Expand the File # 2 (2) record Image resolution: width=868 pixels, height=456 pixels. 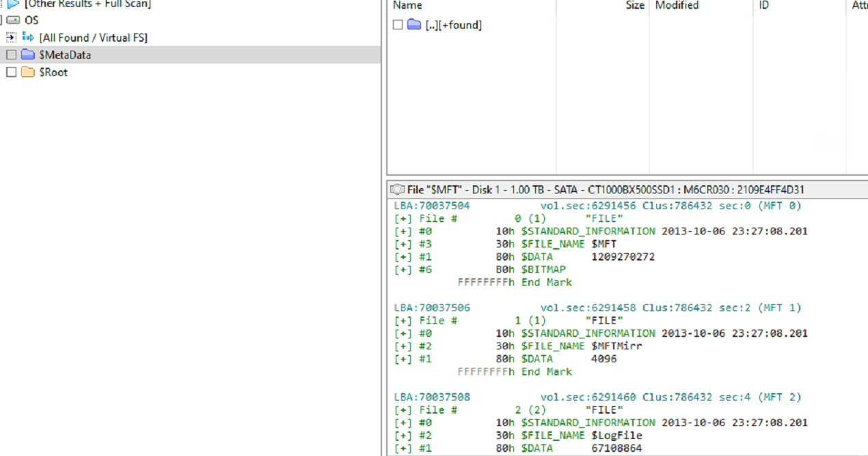(x=404, y=410)
